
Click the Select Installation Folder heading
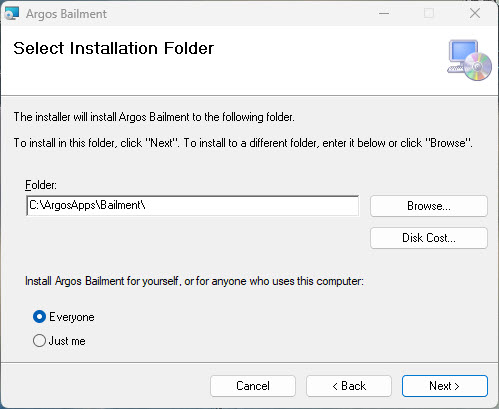(113, 48)
